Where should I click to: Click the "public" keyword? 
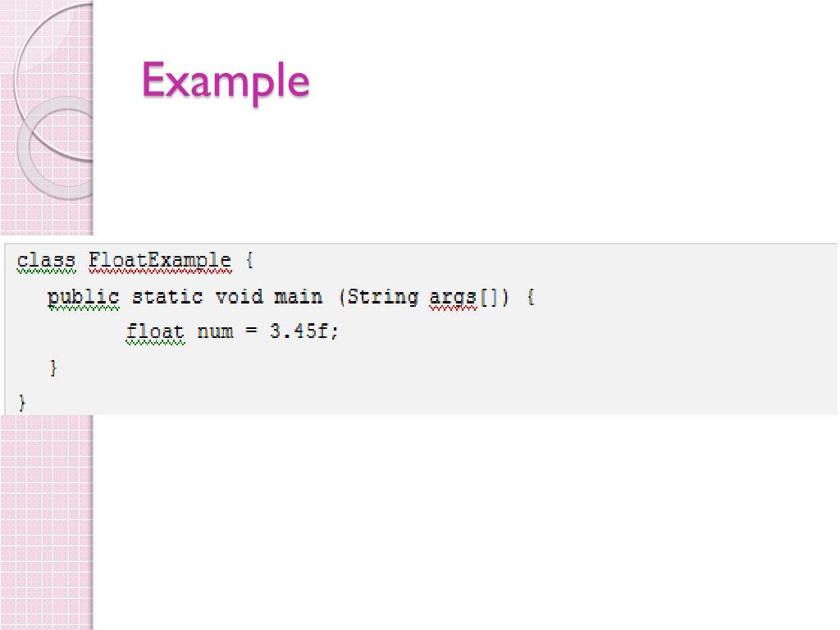pyautogui.click(x=83, y=297)
